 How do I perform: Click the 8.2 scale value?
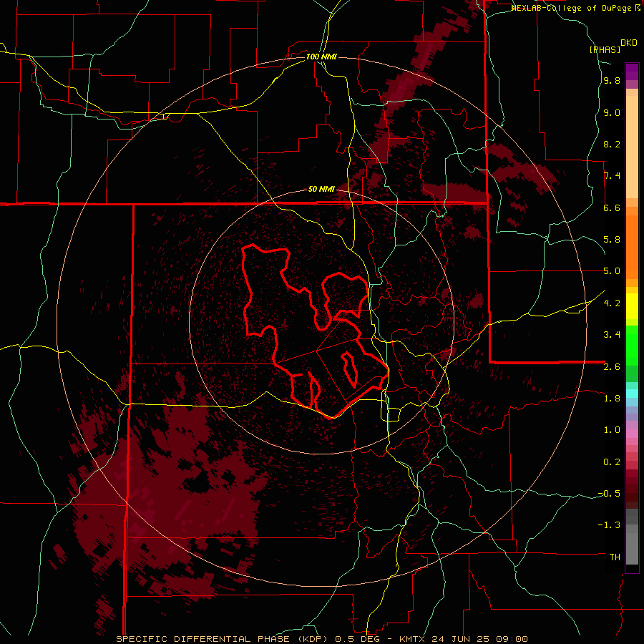click(x=612, y=145)
